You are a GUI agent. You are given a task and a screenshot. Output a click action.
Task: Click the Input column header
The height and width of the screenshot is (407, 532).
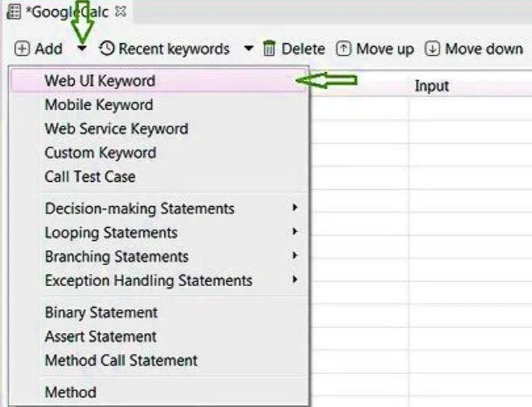(432, 86)
